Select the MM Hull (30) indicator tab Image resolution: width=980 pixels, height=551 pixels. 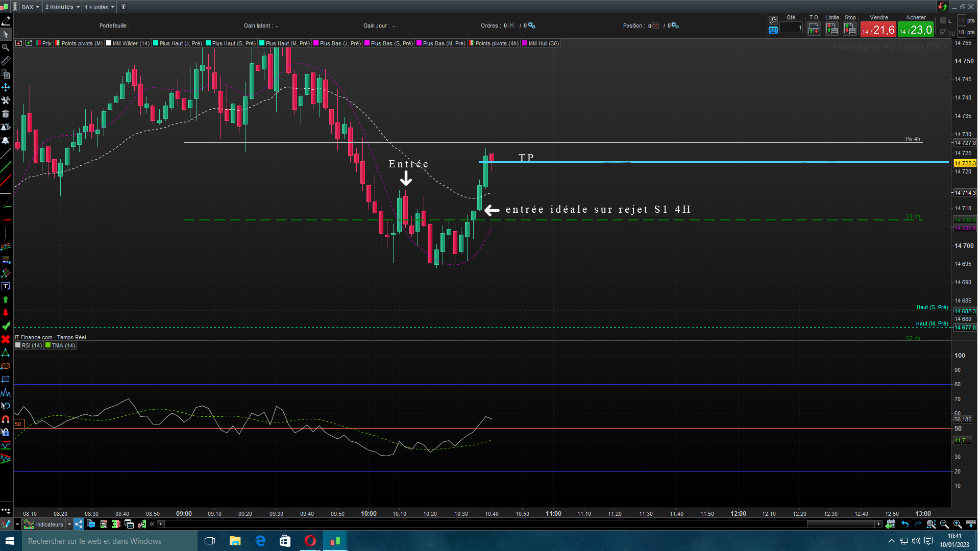point(543,43)
